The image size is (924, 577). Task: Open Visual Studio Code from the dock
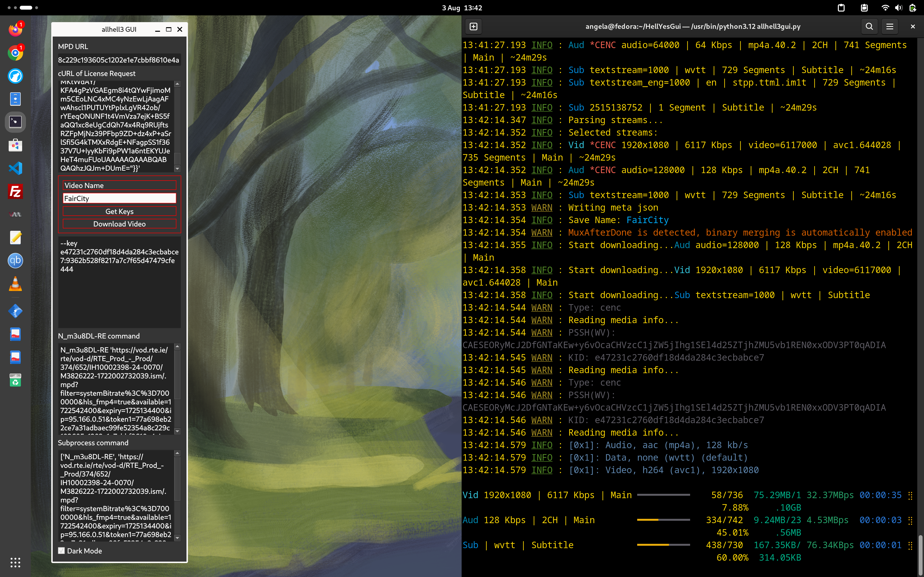[15, 168]
